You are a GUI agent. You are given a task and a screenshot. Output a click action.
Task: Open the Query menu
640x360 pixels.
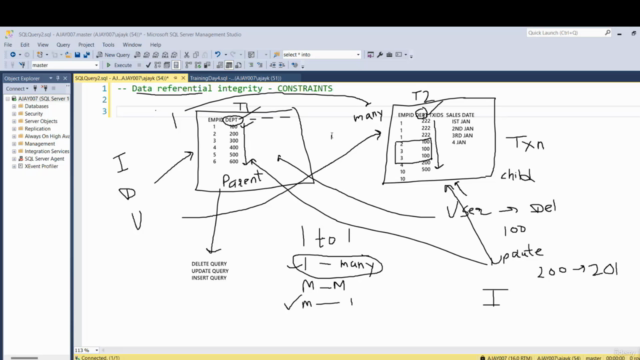coord(63,44)
